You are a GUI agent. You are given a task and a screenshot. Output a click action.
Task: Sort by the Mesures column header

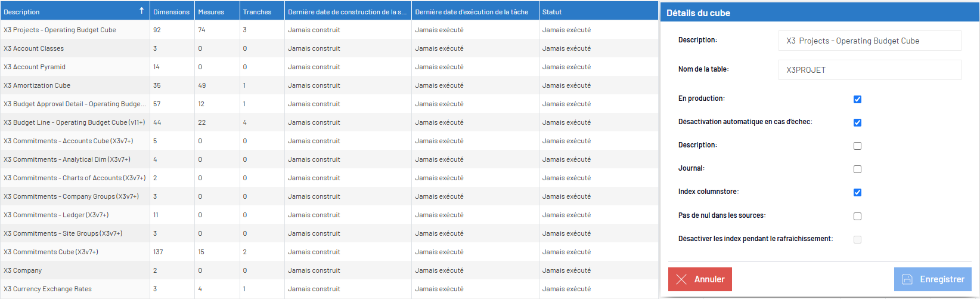217,11
